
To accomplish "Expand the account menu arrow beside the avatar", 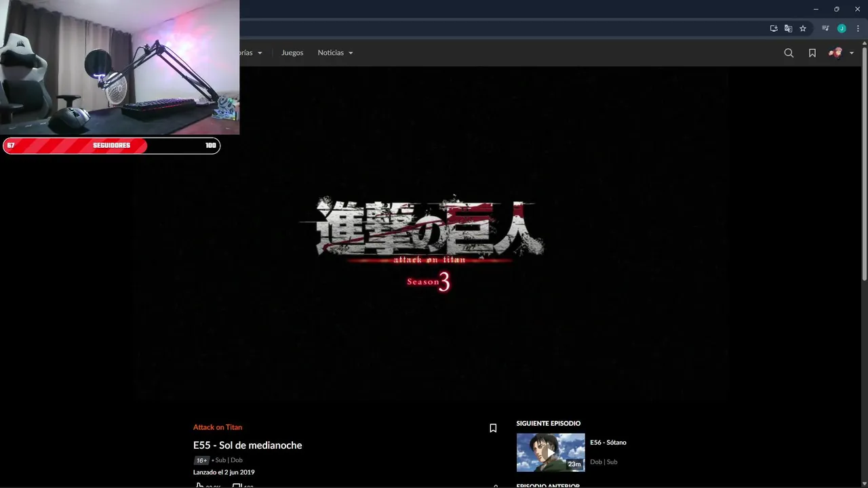I will click(852, 53).
